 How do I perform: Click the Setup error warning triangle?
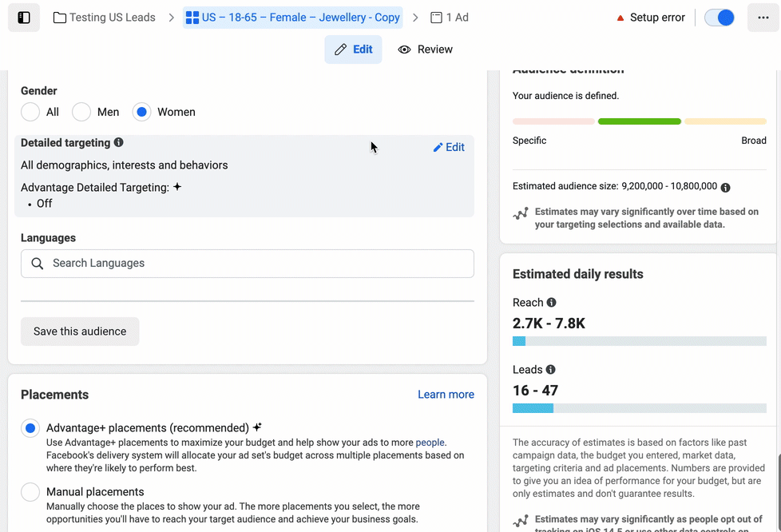pyautogui.click(x=620, y=18)
